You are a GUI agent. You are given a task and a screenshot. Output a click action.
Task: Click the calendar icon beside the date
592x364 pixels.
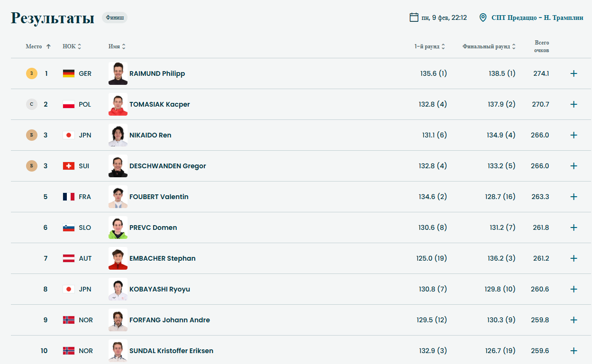(x=414, y=18)
